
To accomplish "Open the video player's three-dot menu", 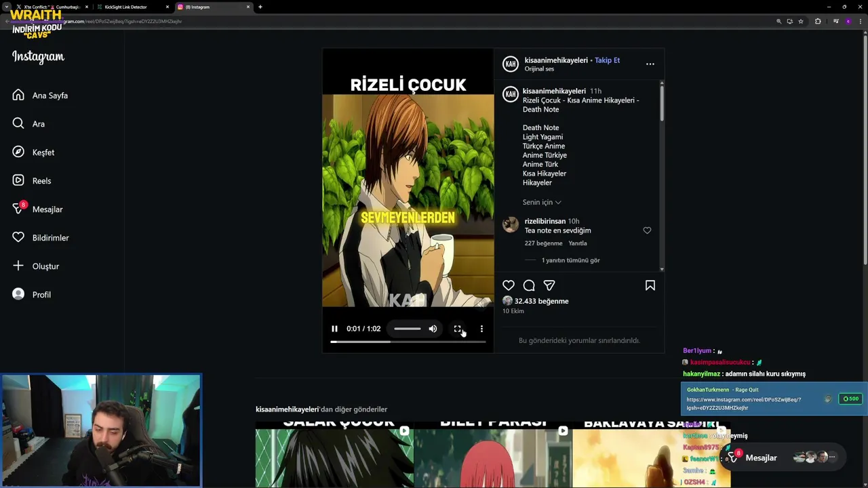I will click(x=481, y=329).
